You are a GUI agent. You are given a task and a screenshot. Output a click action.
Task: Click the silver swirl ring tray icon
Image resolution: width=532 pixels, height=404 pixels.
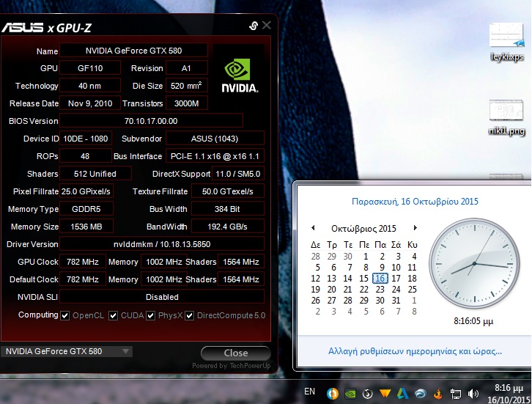[367, 394]
